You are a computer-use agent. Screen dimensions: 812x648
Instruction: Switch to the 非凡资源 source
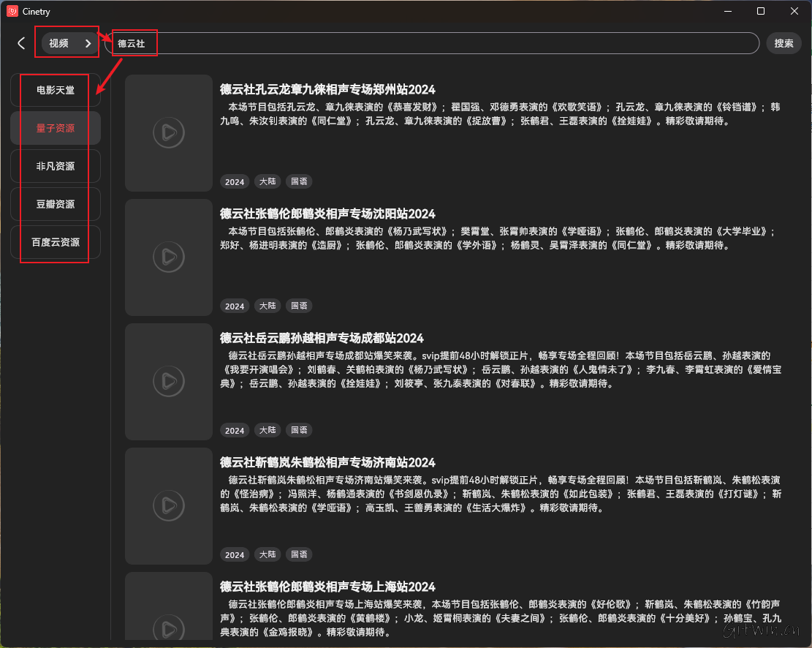56,166
